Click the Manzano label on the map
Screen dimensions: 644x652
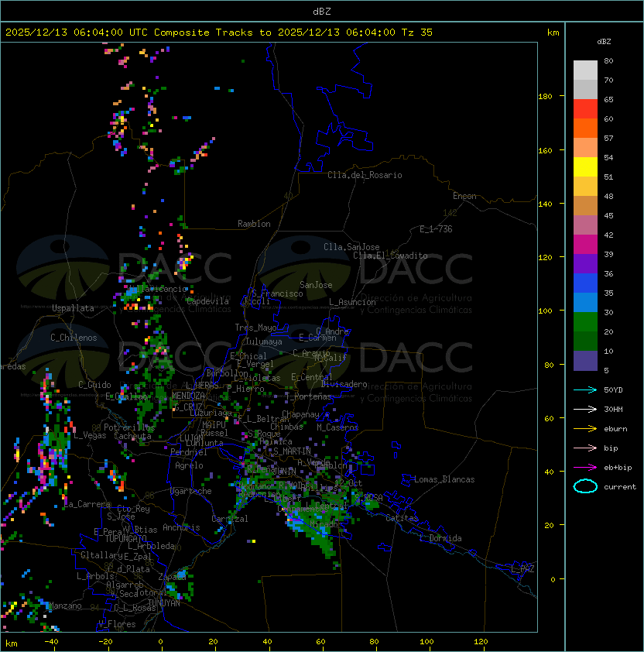(65, 606)
